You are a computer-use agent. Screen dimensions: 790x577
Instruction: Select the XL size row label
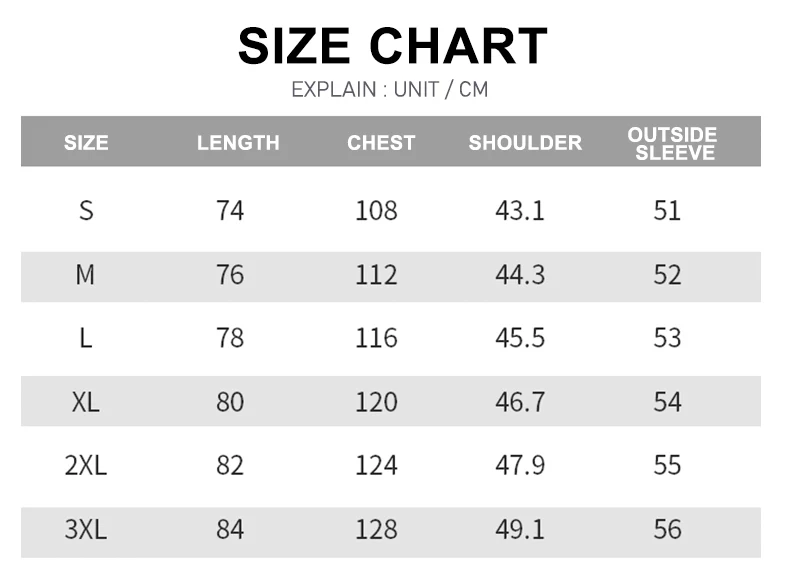pos(86,402)
